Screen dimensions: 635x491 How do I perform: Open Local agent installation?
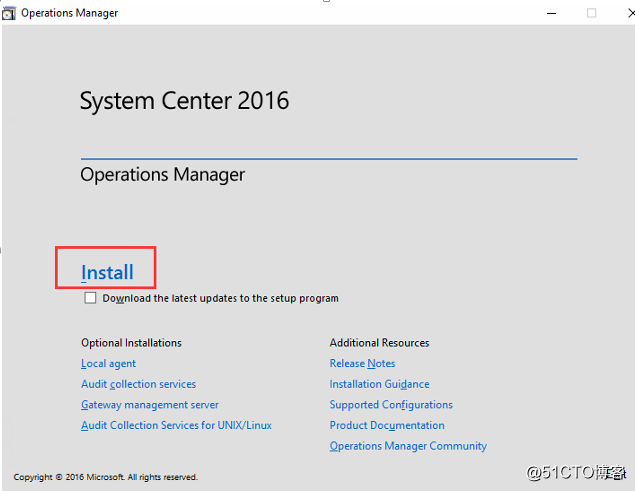tap(108, 363)
